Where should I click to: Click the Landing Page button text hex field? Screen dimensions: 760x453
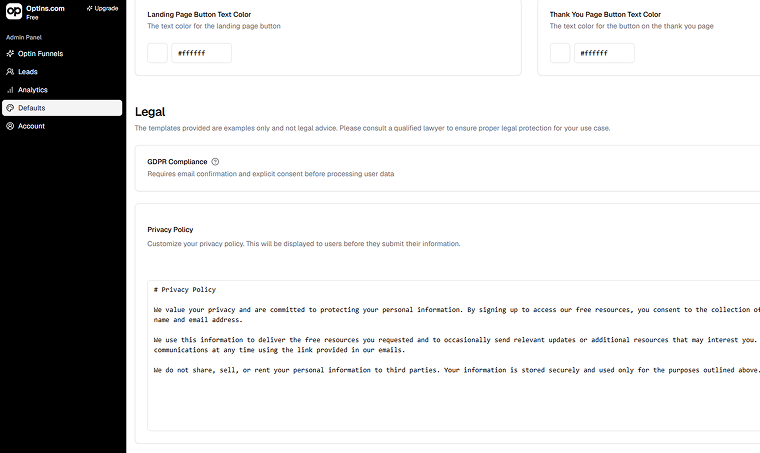coord(201,53)
